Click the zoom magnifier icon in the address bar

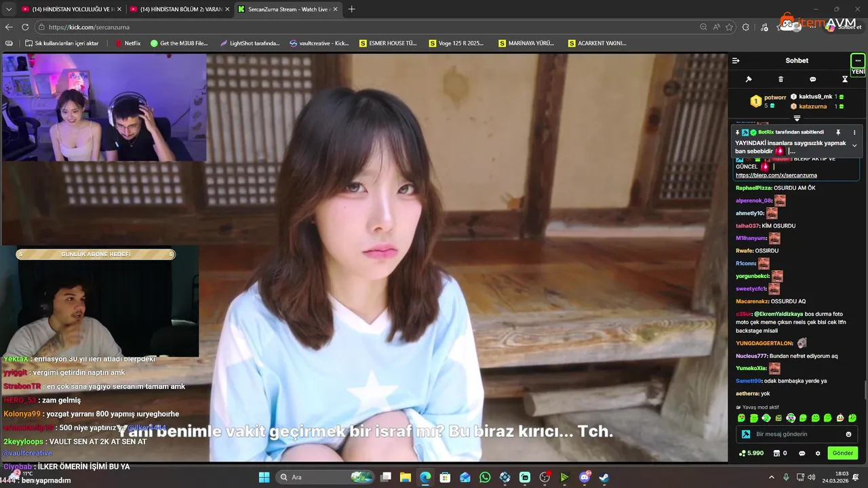coord(703,27)
